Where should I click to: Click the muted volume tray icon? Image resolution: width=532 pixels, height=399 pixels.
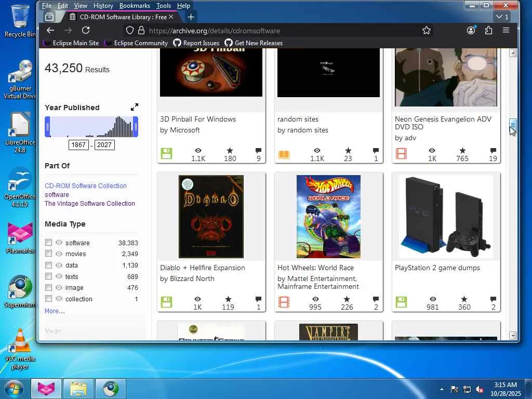click(480, 389)
